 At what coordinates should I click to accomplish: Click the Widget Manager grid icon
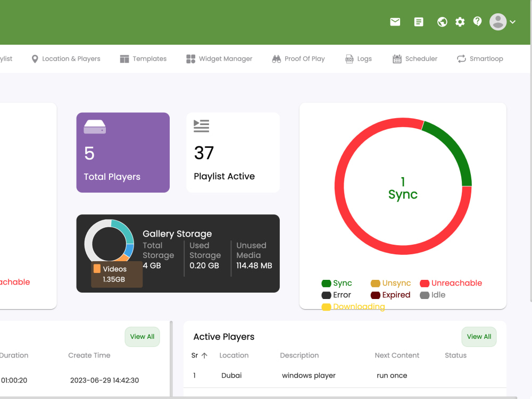pyautogui.click(x=190, y=59)
